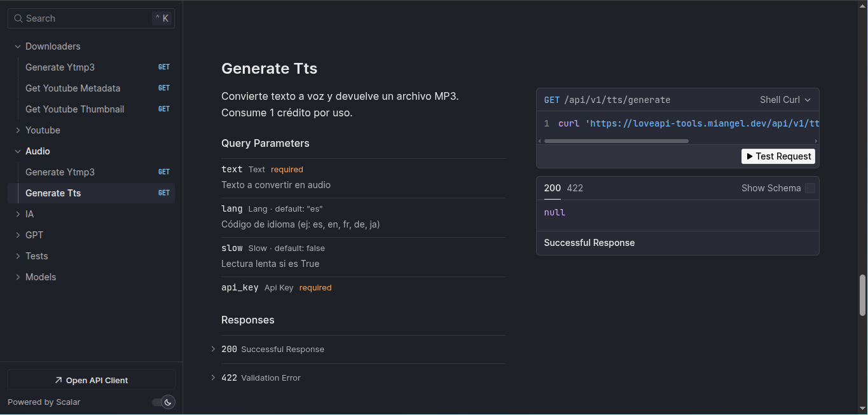Click the Test Request button

pyautogui.click(x=778, y=156)
